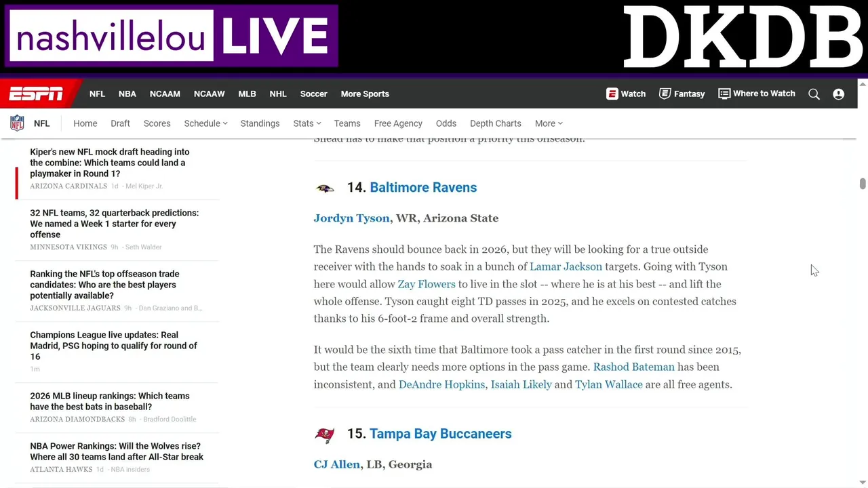Click the Tampa Bay Buccaneers team logo
This screenshot has height=488, width=868.
click(x=325, y=434)
